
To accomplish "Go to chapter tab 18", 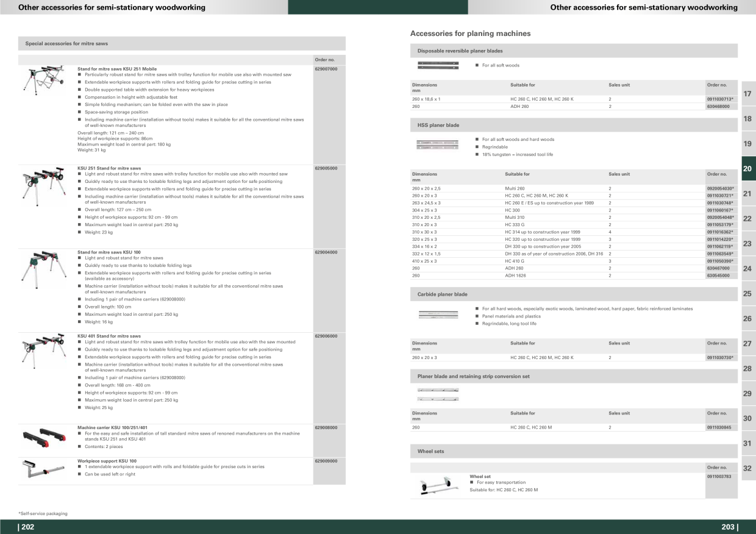I will coord(747,119).
